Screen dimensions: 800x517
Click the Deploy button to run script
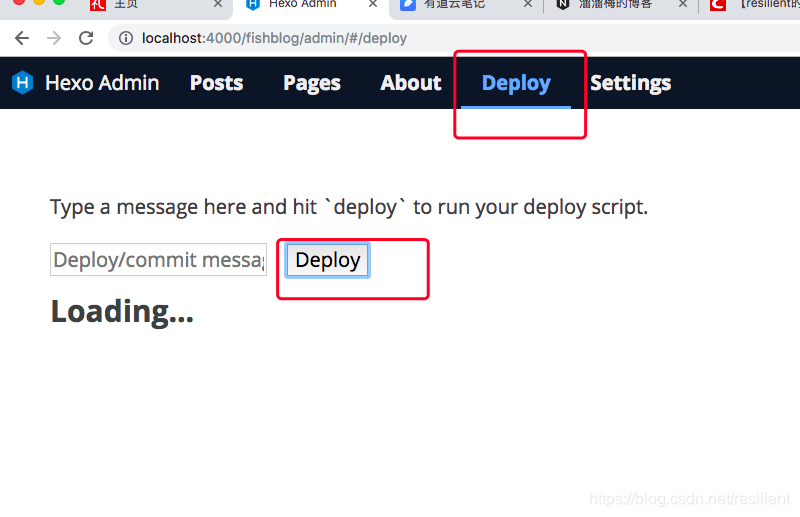pyautogui.click(x=328, y=260)
